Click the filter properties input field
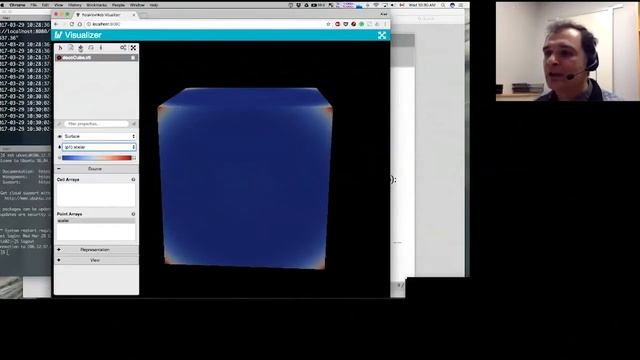The height and width of the screenshot is (360, 640). (96, 124)
